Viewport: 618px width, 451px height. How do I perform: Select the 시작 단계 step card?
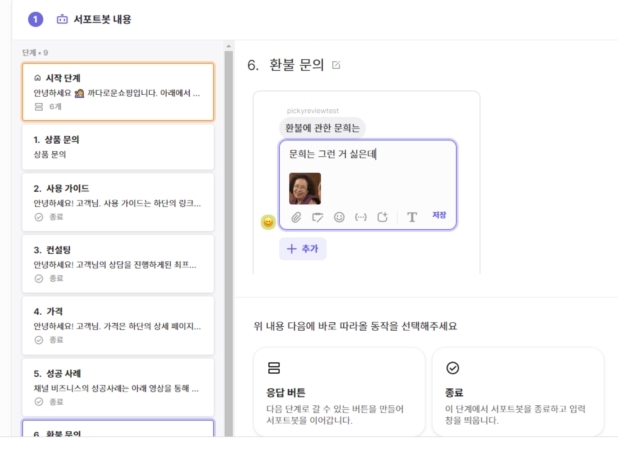(x=118, y=91)
